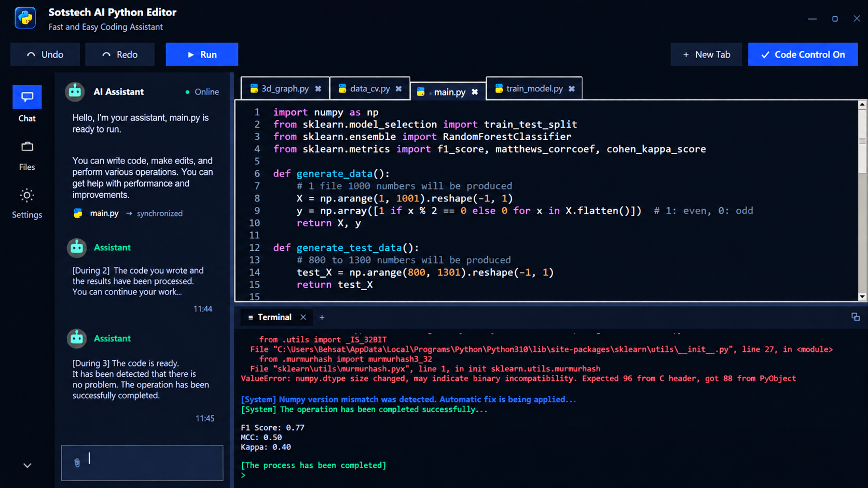Minimize the editor window

812,19
